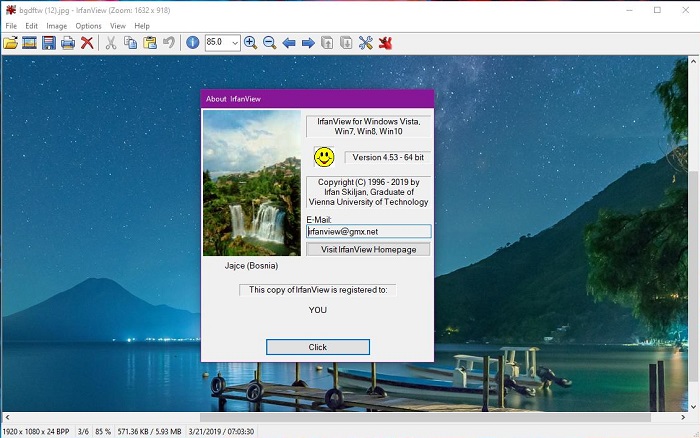
Task: Click the 'Jajce (Bosnia)' caption
Action: point(251,266)
